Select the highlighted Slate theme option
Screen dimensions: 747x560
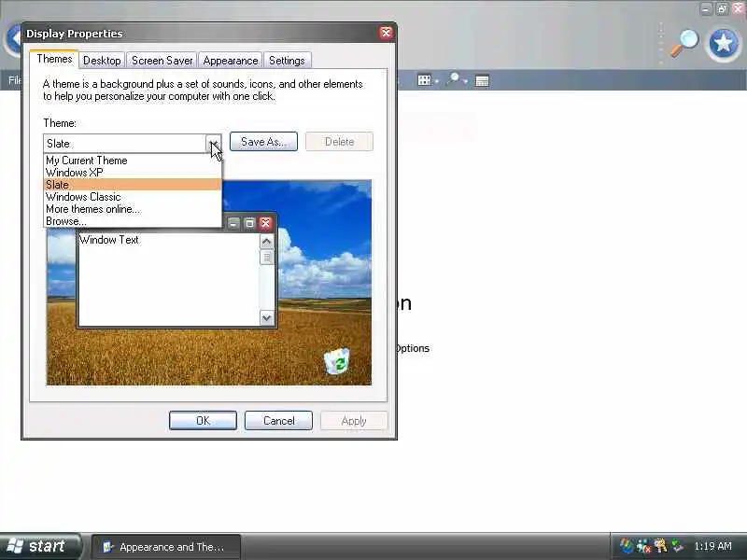[133, 185]
